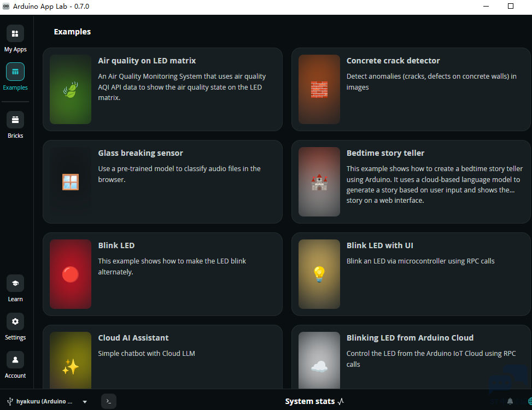Click the cloud Blinking LED thumbnail
The height and width of the screenshot is (410, 532).
click(x=319, y=360)
